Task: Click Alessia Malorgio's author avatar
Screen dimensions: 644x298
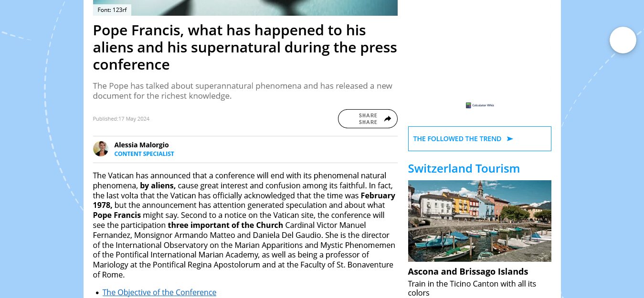Action: tap(101, 149)
